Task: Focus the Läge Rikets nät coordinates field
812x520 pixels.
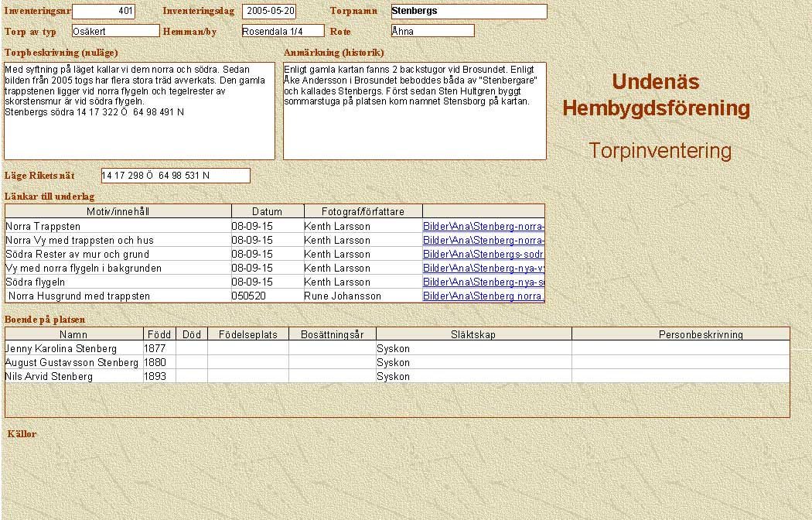Action: [176, 176]
